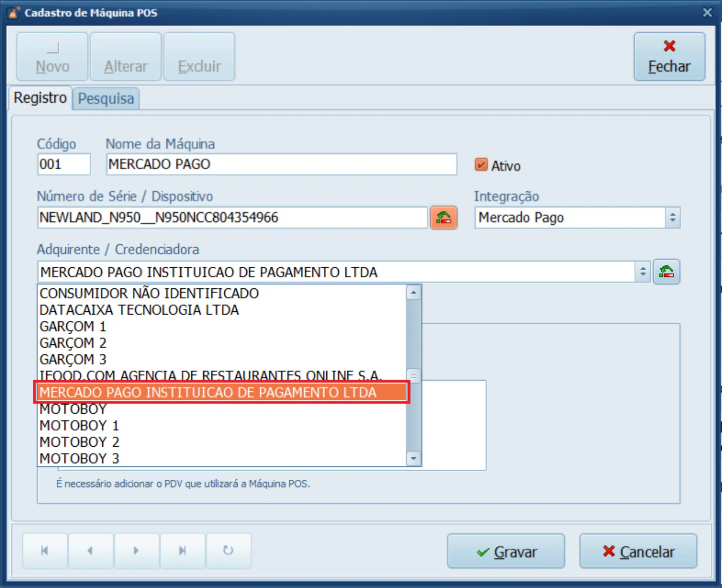Go to the next record
Screen dimensions: 722x588
point(136,551)
